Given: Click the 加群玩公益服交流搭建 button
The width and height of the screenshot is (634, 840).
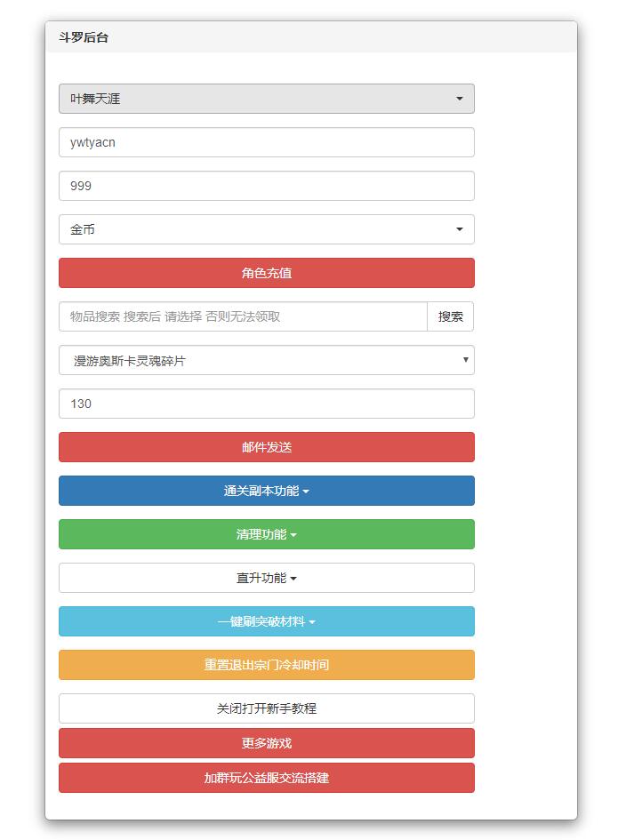Looking at the screenshot, I should (267, 778).
